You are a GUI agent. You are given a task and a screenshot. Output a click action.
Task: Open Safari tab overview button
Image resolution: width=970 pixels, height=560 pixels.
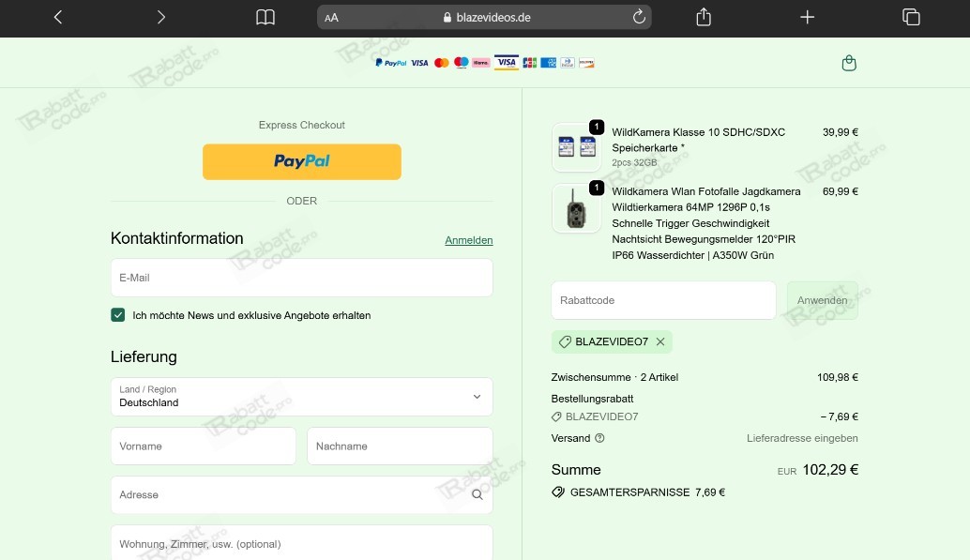(910, 17)
